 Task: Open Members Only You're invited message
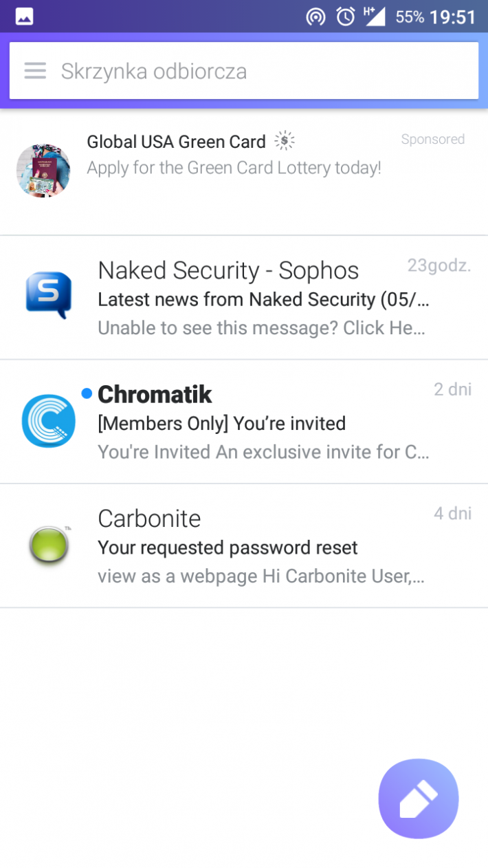coord(244,422)
